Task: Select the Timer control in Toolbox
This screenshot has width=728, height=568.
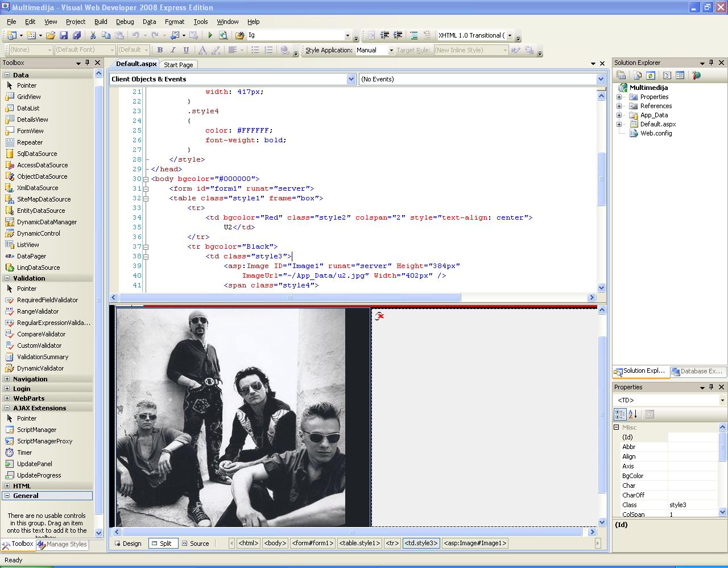Action: coord(24,452)
